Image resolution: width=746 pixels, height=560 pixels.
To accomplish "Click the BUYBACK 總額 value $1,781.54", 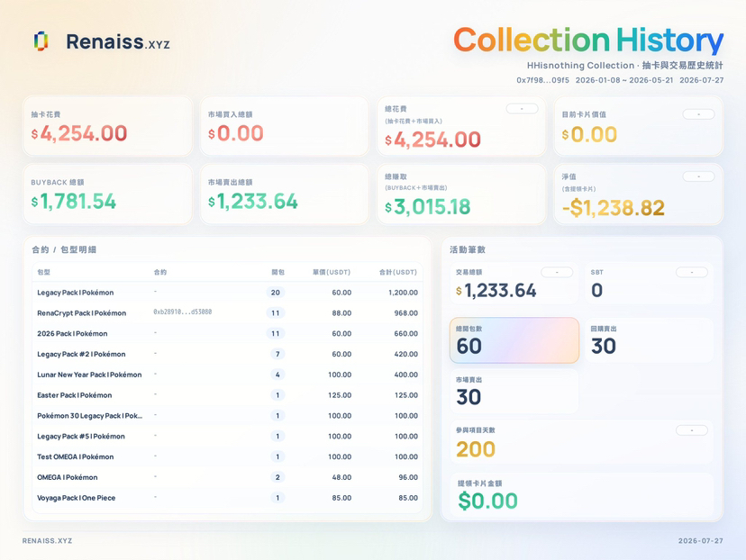I will coord(74,202).
